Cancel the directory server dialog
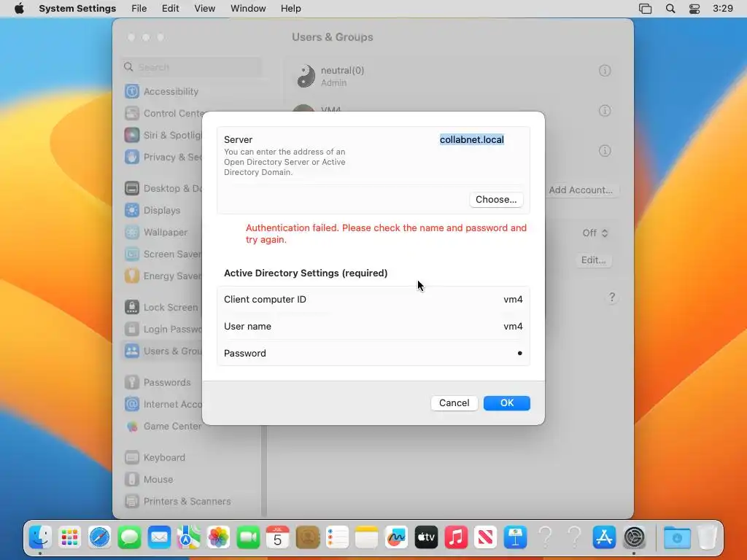This screenshot has height=560, width=747. [454, 402]
